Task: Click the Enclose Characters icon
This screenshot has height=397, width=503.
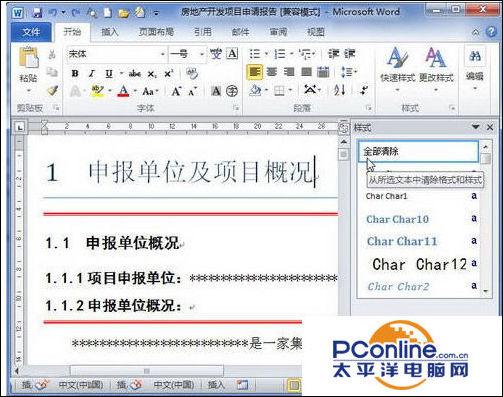Action: [x=232, y=91]
